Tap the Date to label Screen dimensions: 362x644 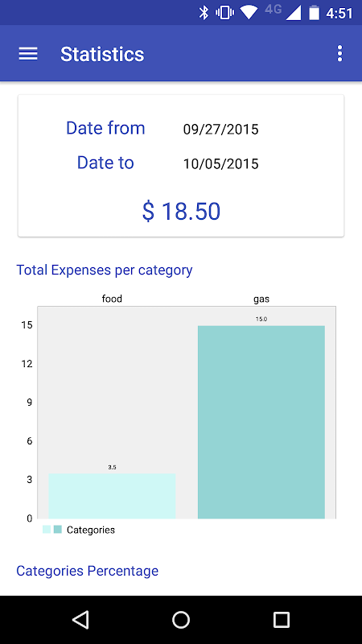(105, 163)
